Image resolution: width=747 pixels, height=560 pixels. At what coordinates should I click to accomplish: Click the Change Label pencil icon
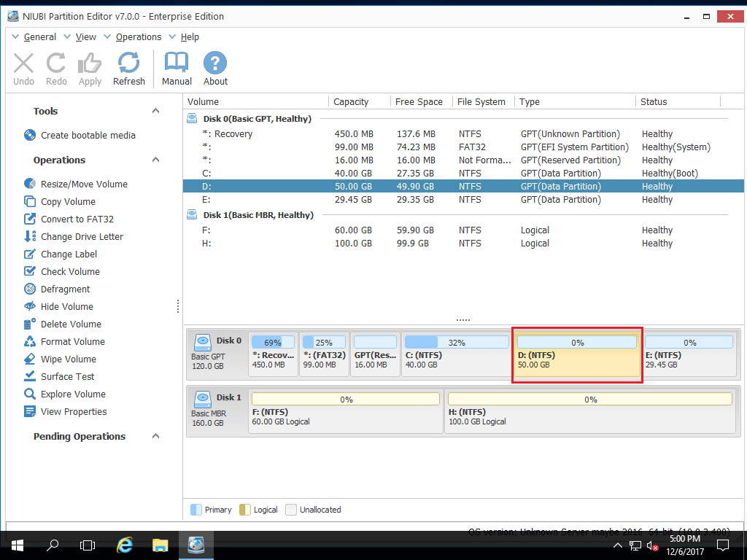point(29,254)
